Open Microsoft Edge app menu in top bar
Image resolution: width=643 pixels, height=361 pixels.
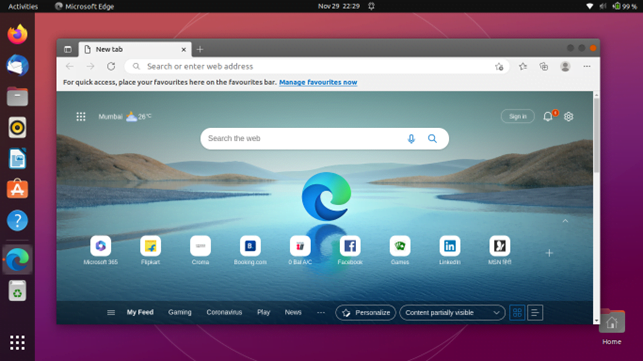tap(84, 6)
